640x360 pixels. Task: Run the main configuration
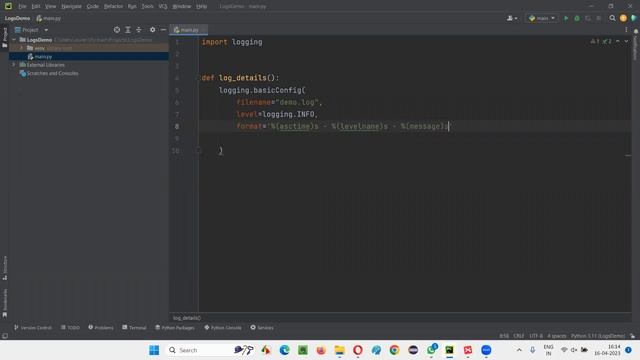(x=566, y=18)
